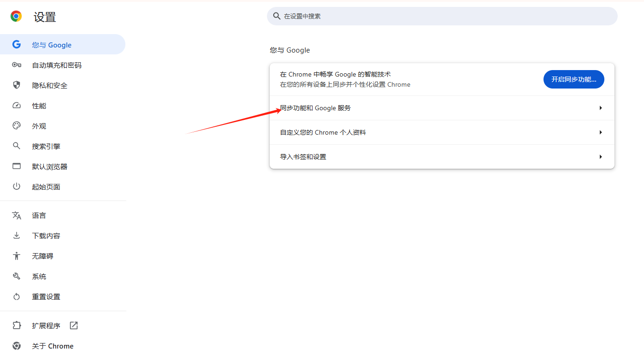Click the accessibility icon for 无障碍
644x355 pixels.
point(17,256)
